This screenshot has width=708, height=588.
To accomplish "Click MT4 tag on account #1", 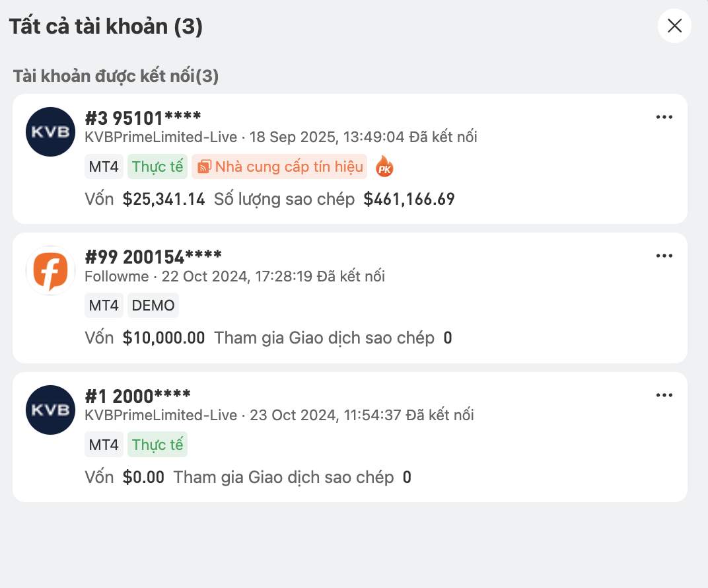I will pos(104,445).
